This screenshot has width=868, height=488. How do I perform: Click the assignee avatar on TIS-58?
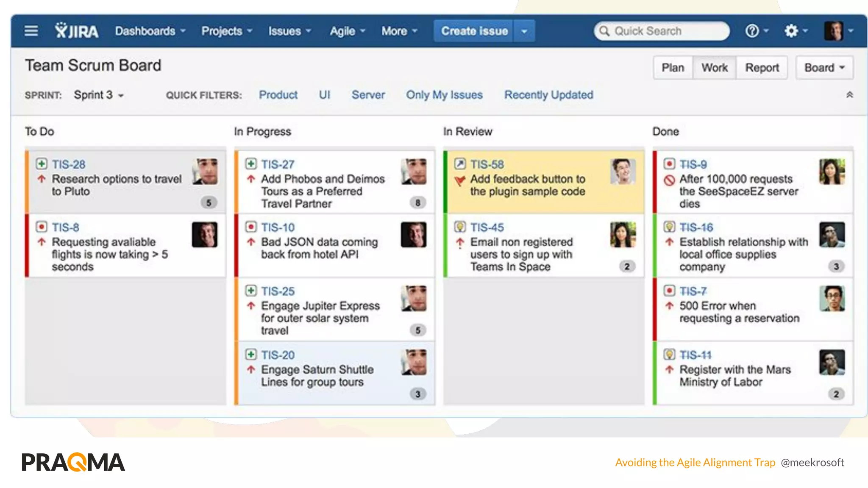(623, 172)
